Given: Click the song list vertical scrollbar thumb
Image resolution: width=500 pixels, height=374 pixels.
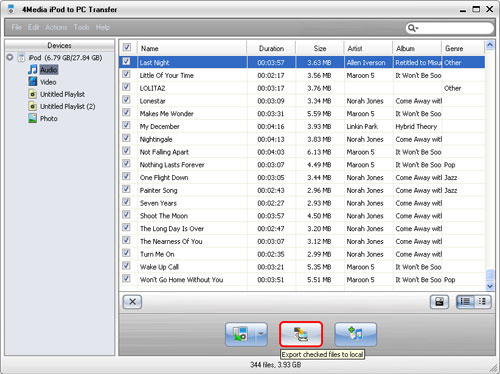Looking at the screenshot, I should point(490,275).
